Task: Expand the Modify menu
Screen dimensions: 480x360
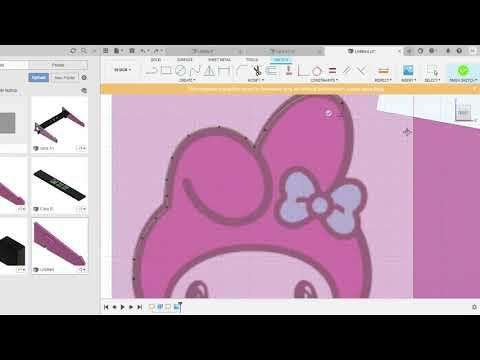Action: tap(255, 80)
